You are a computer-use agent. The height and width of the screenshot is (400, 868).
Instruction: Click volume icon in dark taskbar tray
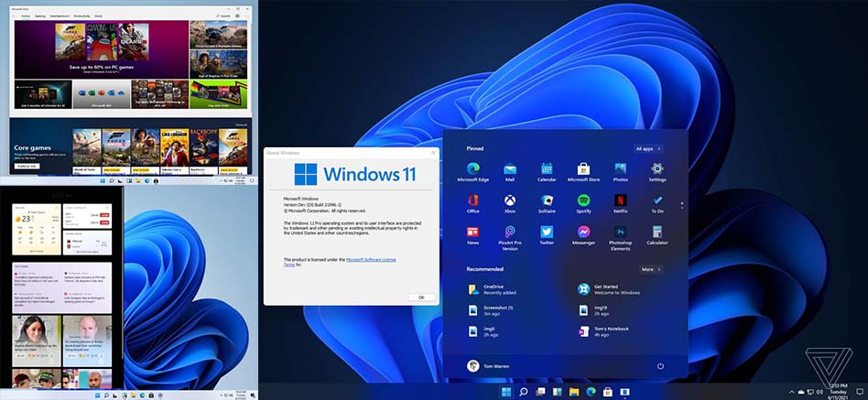[821, 393]
